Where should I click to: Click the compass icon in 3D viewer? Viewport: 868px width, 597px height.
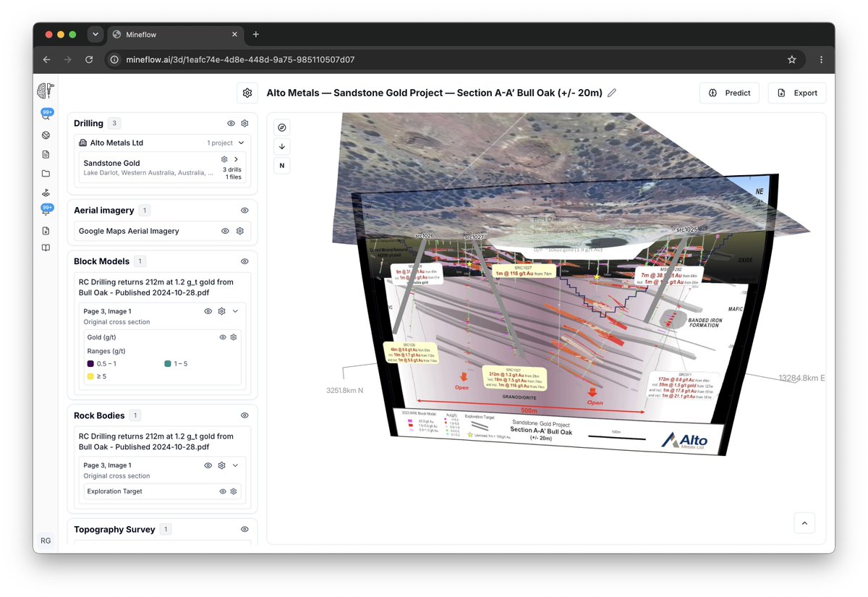pos(282,127)
